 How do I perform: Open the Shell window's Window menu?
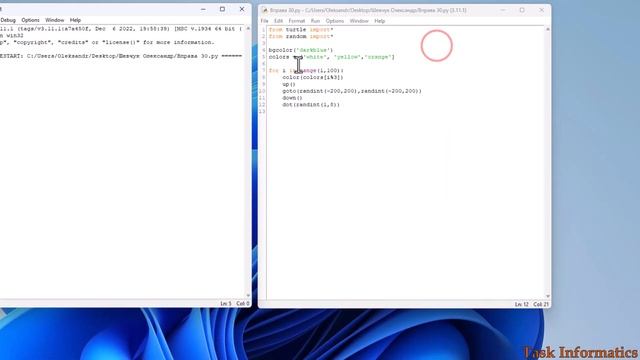tap(54, 20)
